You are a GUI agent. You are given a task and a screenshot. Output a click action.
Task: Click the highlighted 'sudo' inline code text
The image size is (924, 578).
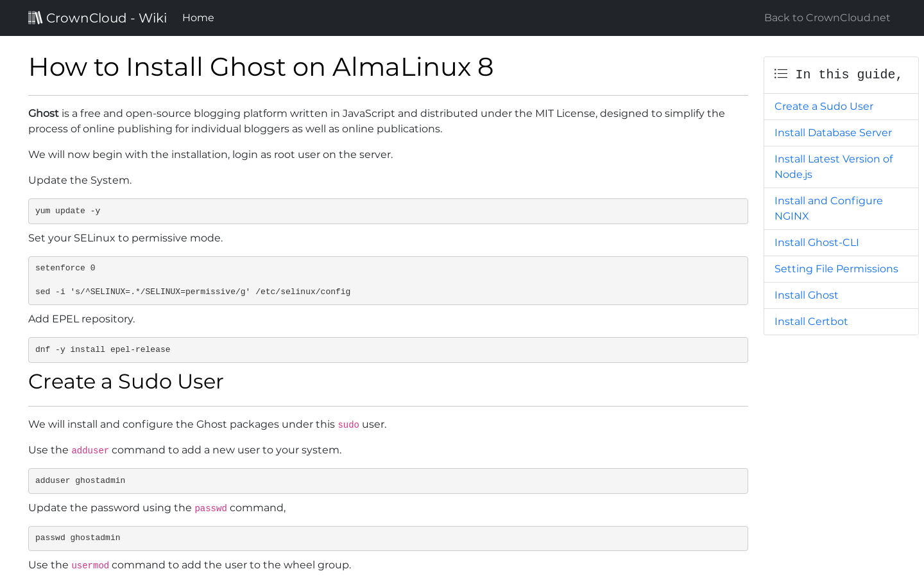coord(348,425)
